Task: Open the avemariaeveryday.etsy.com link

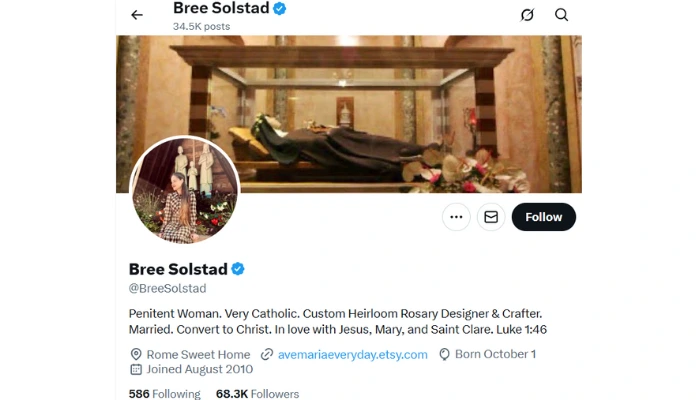Action: tap(353, 354)
